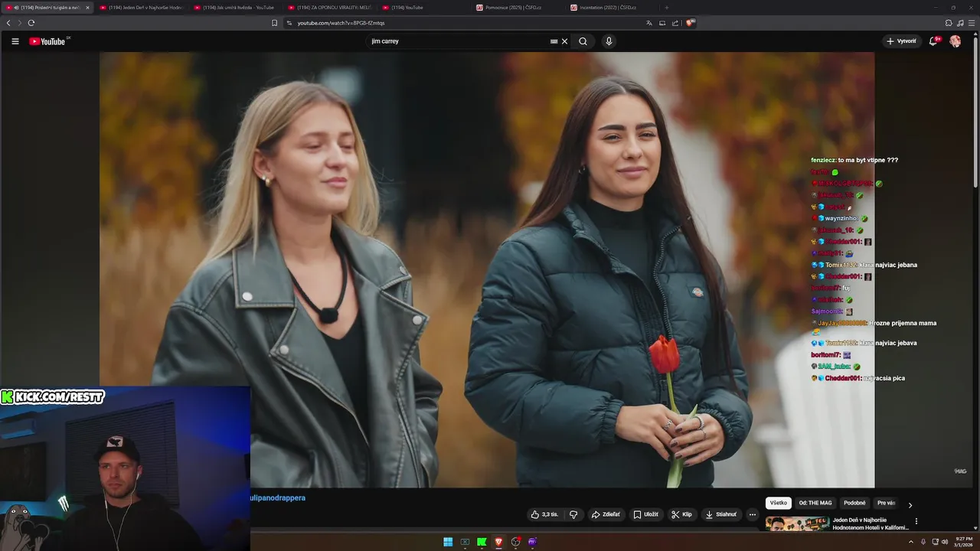
Task: Select the Podobné filter chip
Action: pyautogui.click(x=854, y=503)
